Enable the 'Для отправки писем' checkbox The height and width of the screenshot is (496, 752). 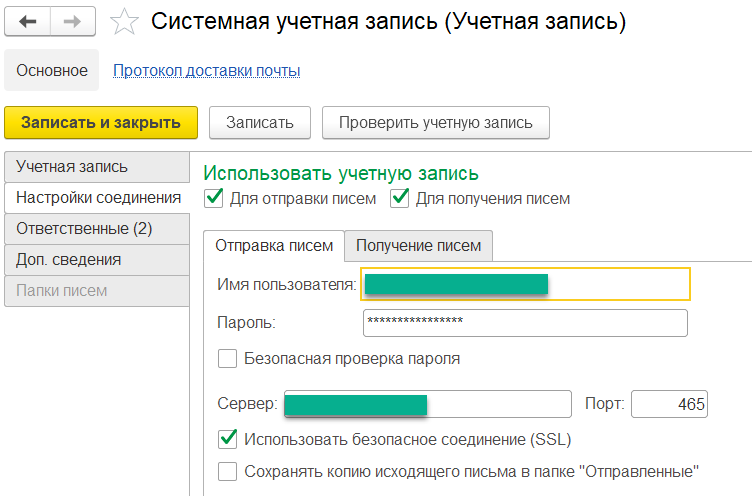point(213,198)
